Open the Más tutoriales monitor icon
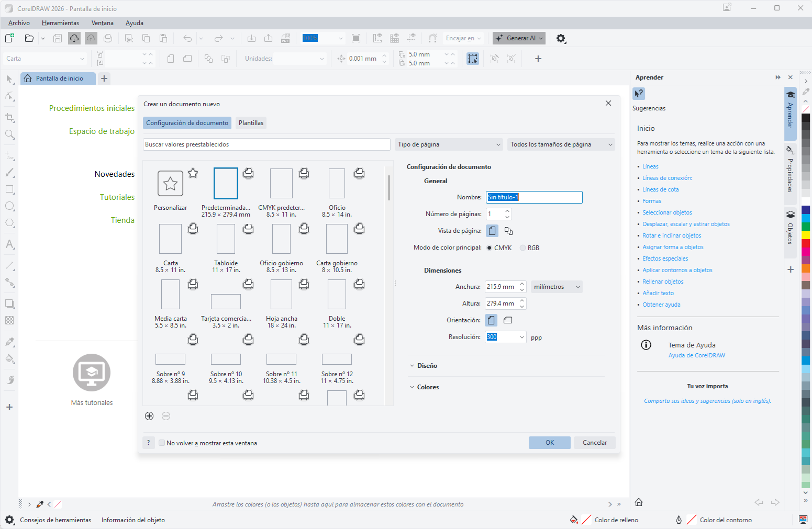 coord(92,373)
